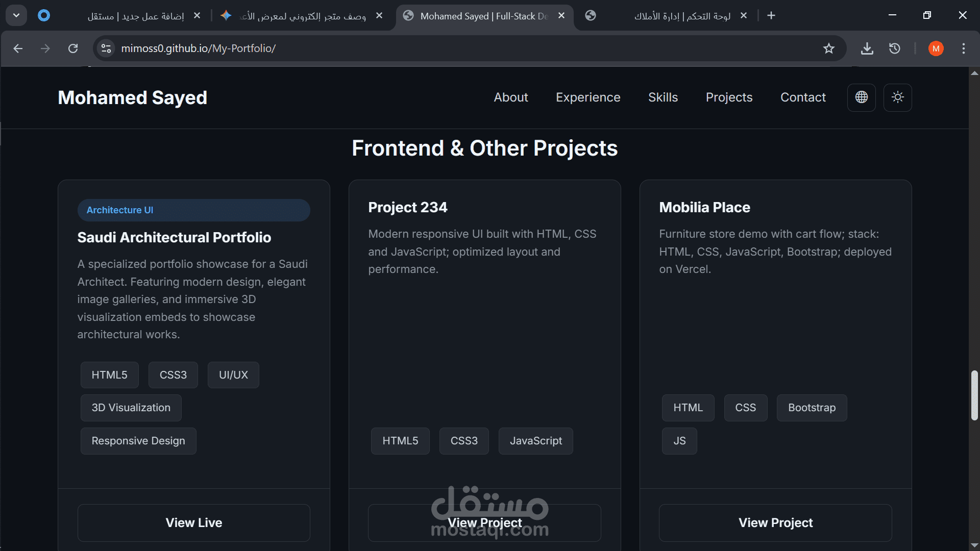Open a new browser tab
Screen dimensions: 980x551
pyautogui.click(x=771, y=16)
